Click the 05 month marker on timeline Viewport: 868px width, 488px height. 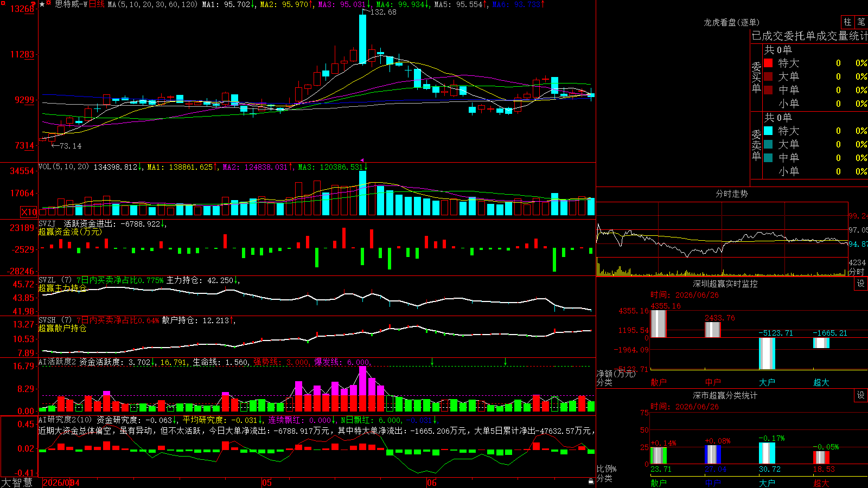tap(266, 483)
